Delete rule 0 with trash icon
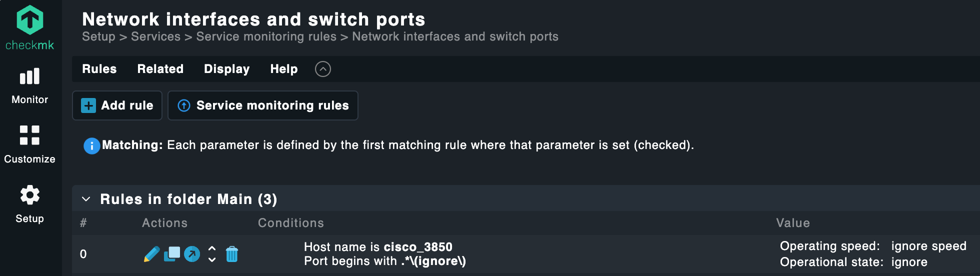 (232, 254)
